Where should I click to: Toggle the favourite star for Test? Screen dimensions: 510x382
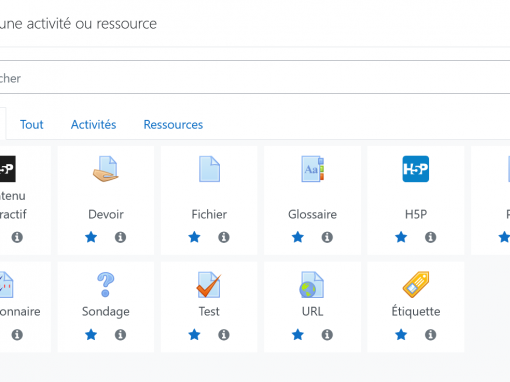click(194, 334)
